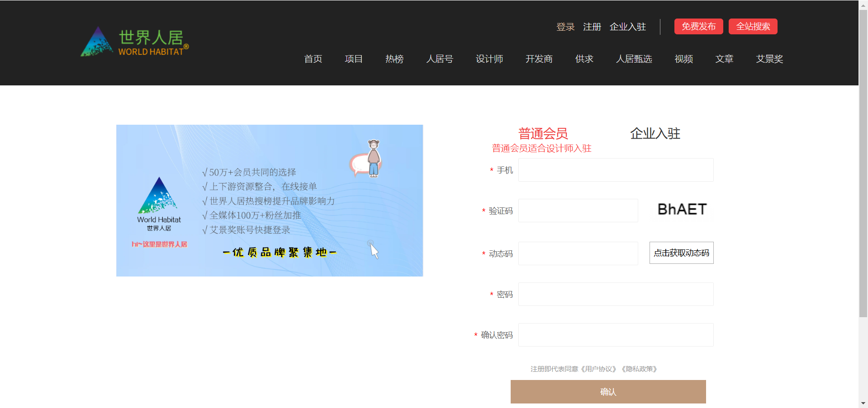Viewport: 868px width, 408px height.
Task: Go to the 热榜 page
Action: point(394,59)
